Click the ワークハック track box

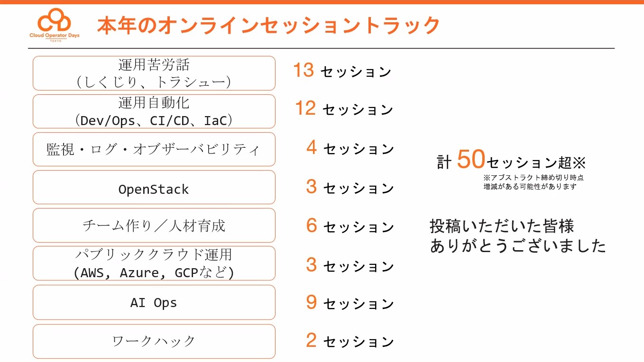pos(154,341)
